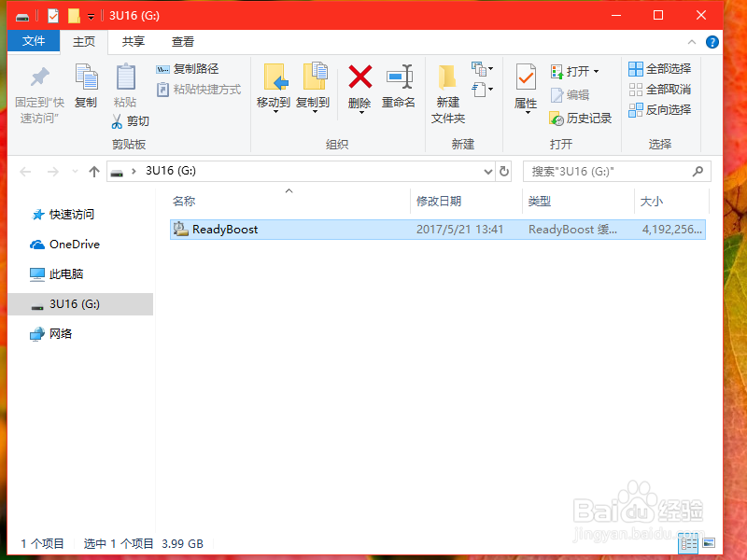Expand the address bar dropdown

pos(487,172)
